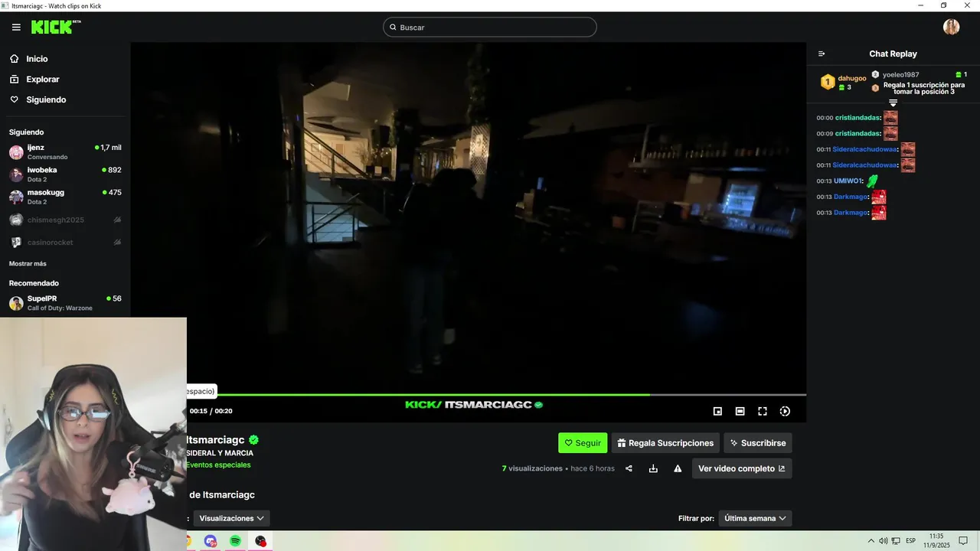The width and height of the screenshot is (980, 551).
Task: Click the ESP language indicator
Action: (910, 541)
